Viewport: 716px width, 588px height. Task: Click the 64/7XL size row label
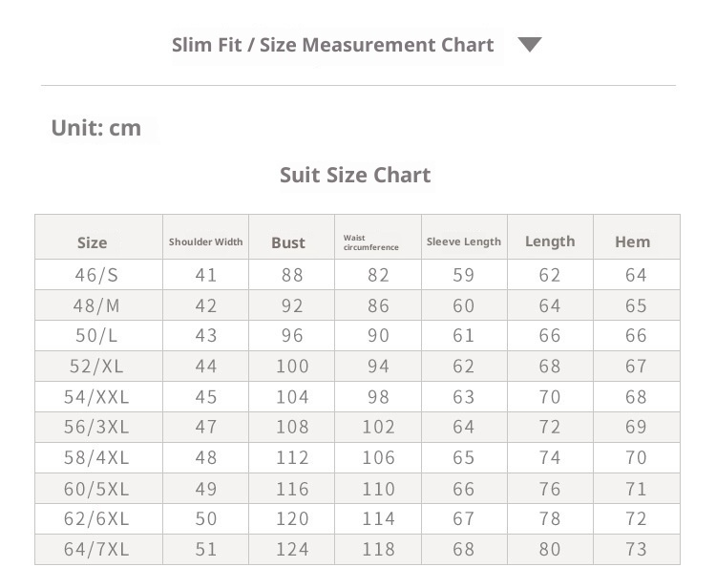[x=97, y=550]
